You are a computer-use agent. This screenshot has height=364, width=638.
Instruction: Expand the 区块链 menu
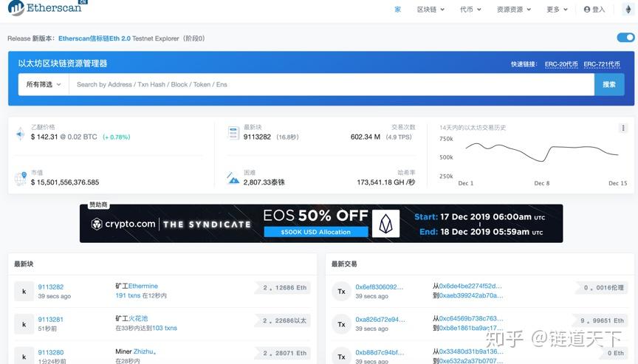(431, 10)
